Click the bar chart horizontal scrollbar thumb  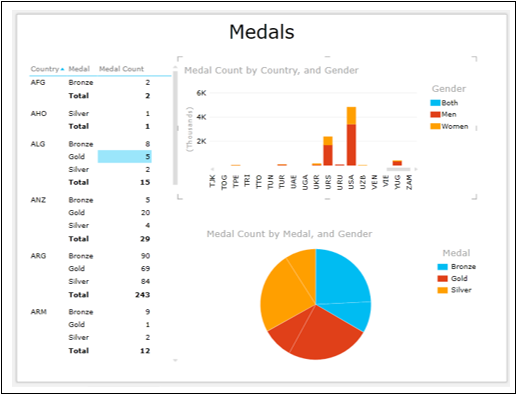(398, 169)
